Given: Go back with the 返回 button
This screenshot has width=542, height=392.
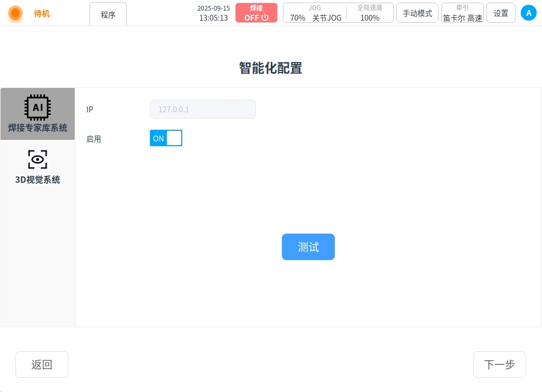Looking at the screenshot, I should click(42, 364).
